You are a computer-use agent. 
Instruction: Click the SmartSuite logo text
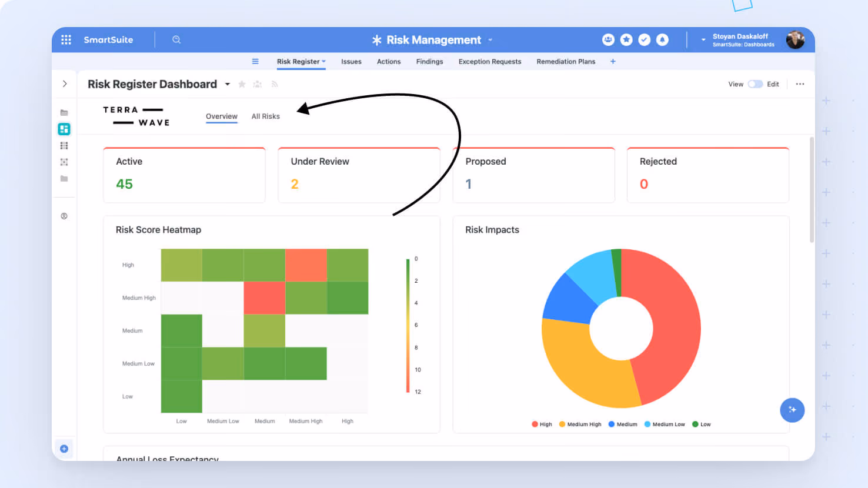point(108,39)
